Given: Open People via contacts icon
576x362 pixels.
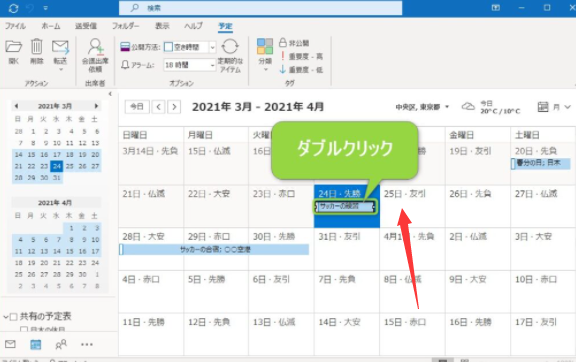Looking at the screenshot, I should tap(61, 344).
